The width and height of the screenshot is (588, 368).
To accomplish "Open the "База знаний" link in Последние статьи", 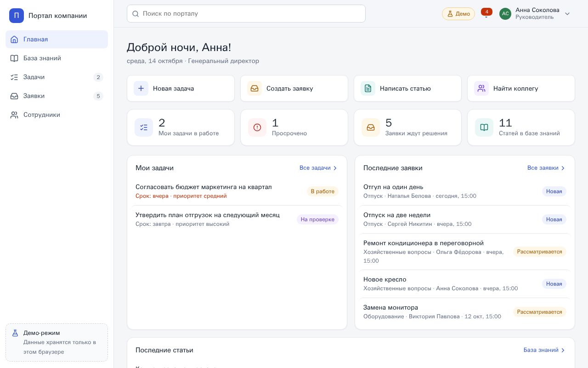I will [x=545, y=350].
